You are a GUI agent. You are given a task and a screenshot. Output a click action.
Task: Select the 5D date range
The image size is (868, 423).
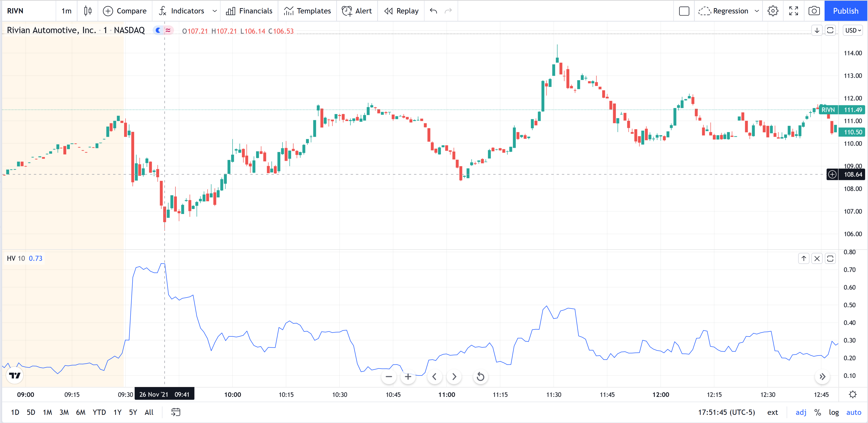point(31,412)
